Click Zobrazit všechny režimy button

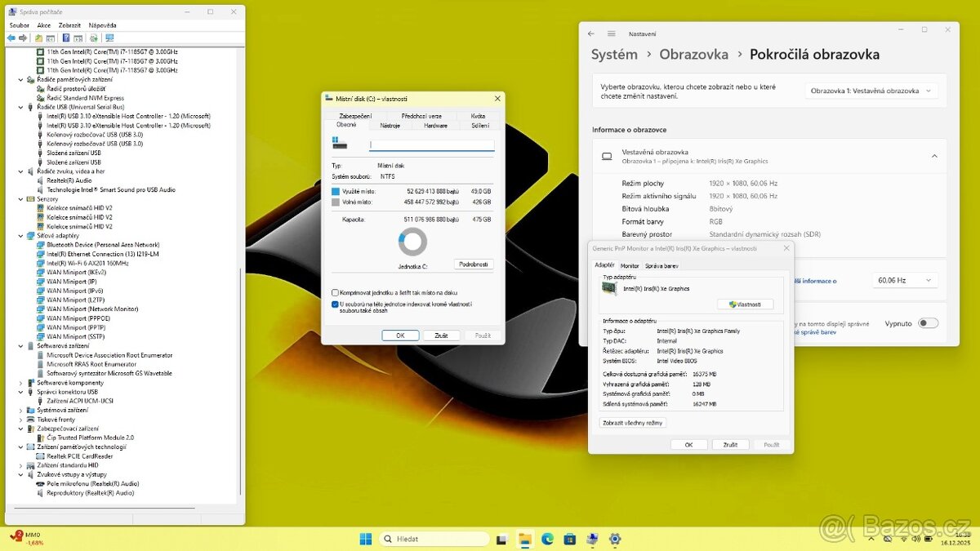pos(633,423)
